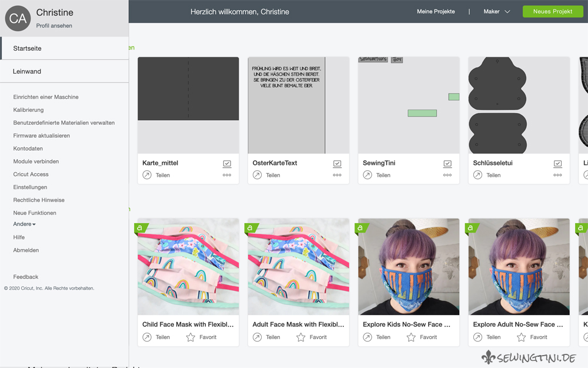Screen dimensions: 588x368
Task: Click share icon on Schlüsseletui
Action: 477,175
